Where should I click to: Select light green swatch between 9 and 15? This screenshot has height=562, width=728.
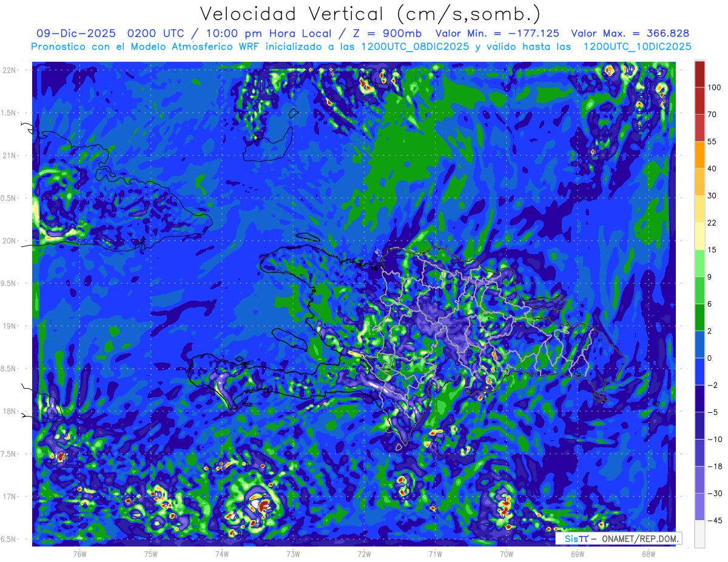(x=699, y=264)
